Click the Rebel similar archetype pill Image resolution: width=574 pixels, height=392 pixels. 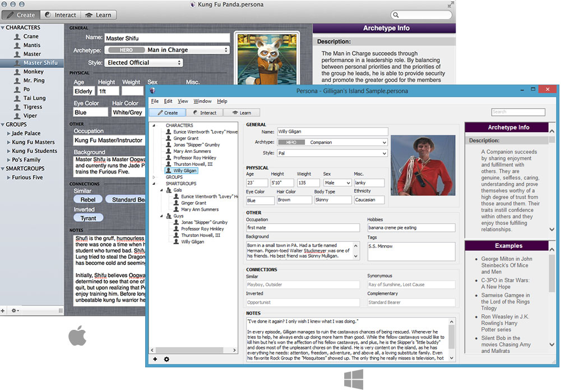[88, 200]
